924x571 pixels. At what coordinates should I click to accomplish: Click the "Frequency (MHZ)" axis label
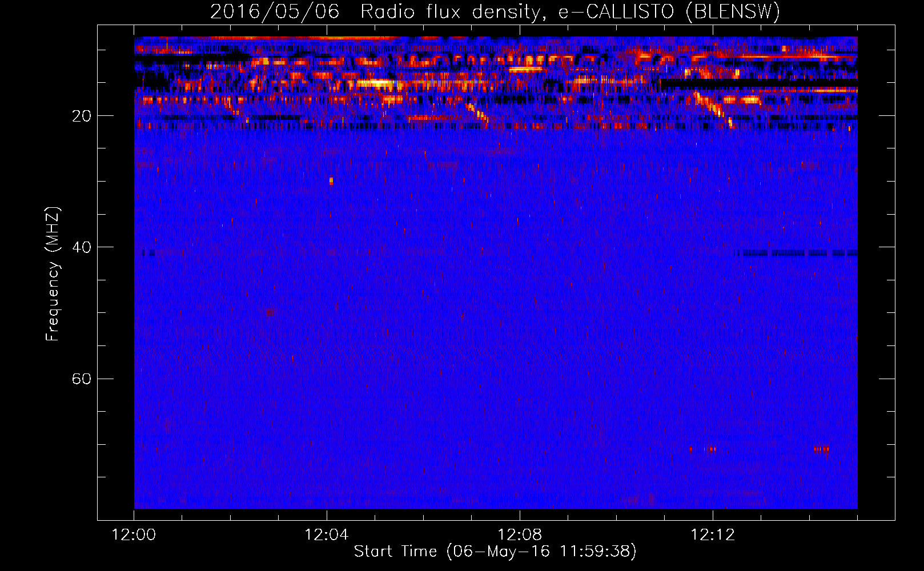53,274
